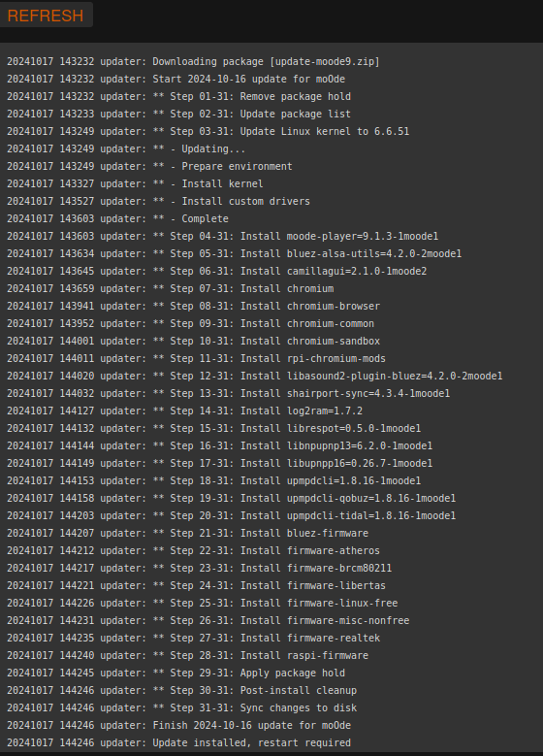Click the Install custom drivers log entry
Screen dimensions: 543x756
point(158,201)
